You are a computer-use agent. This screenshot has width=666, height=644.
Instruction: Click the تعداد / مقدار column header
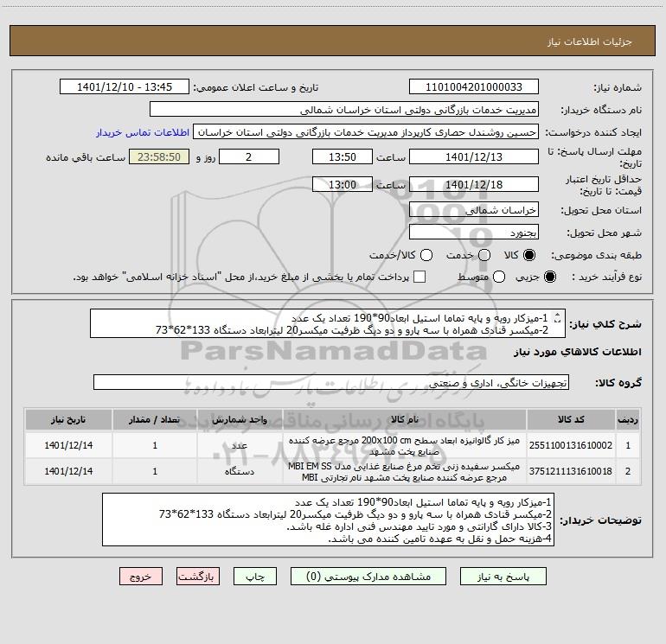(x=155, y=420)
